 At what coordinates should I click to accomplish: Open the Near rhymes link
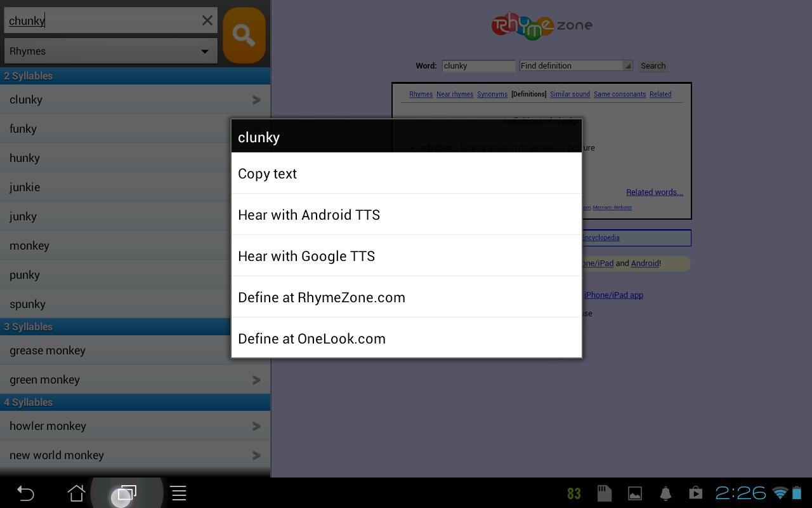tap(455, 95)
